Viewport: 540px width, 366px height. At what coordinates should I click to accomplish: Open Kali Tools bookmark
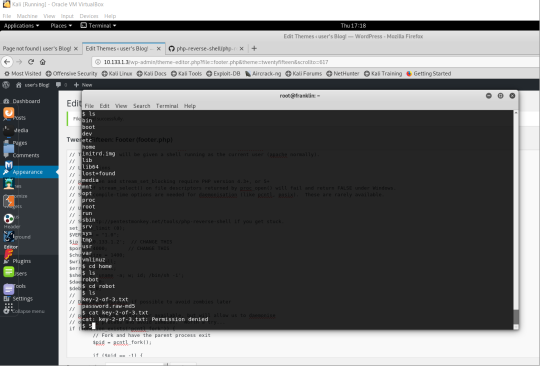tap(186, 74)
